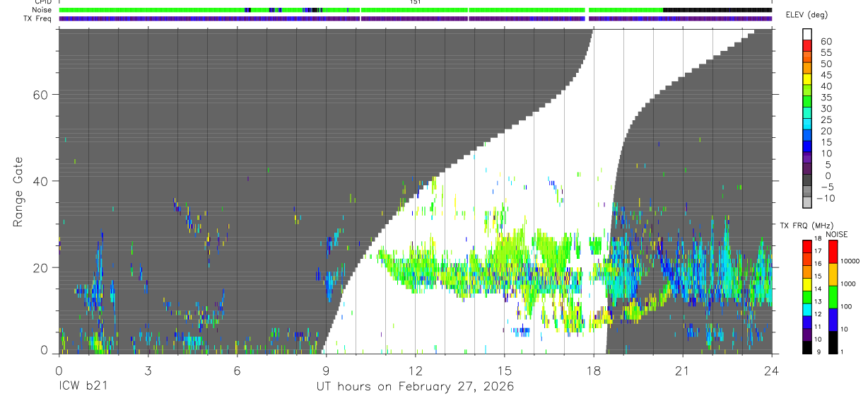This screenshot has width=868, height=401.
Task: Pick the cyan 12–13 MHz TX FRQ swatch
Action: point(807,310)
